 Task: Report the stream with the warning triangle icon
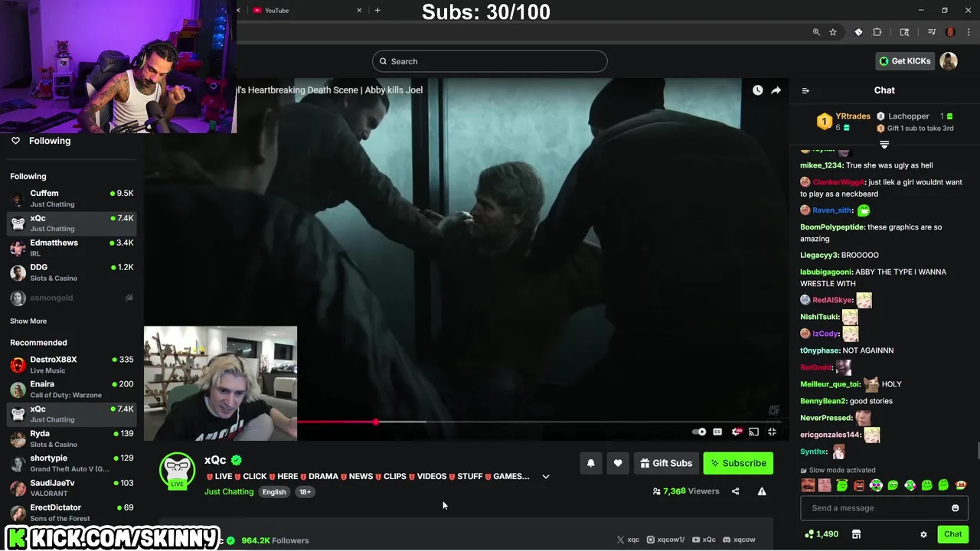(762, 491)
